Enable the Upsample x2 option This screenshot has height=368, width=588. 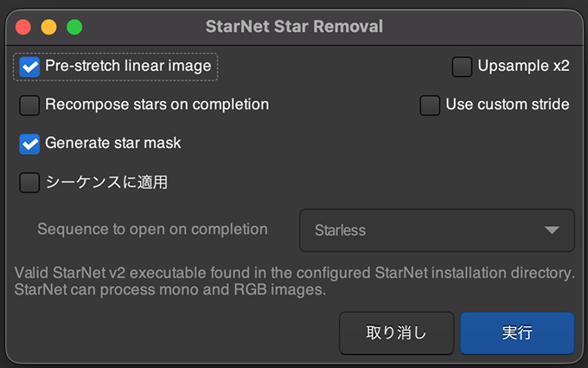pos(462,67)
